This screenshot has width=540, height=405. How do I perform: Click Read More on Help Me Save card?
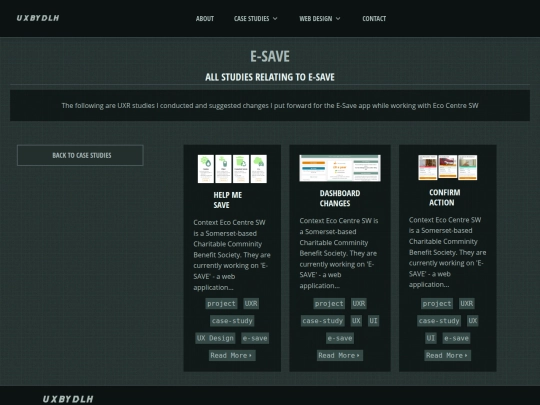(x=232, y=355)
